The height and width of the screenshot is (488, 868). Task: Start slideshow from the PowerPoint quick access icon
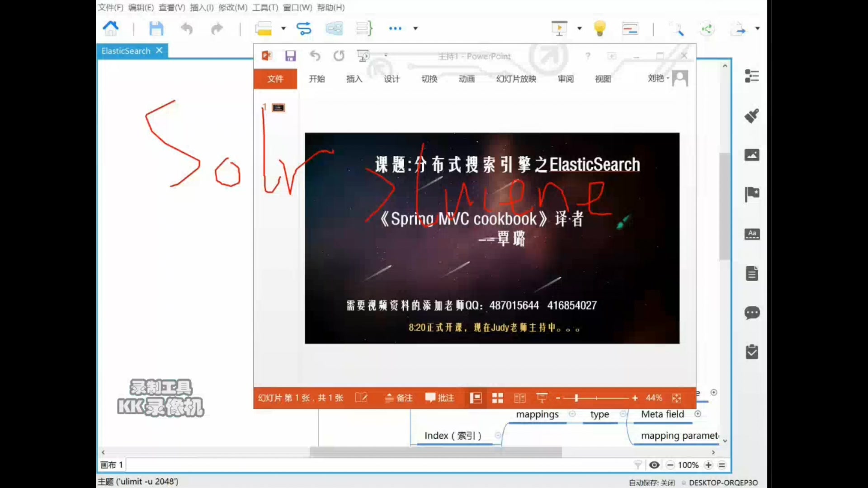pyautogui.click(x=363, y=56)
